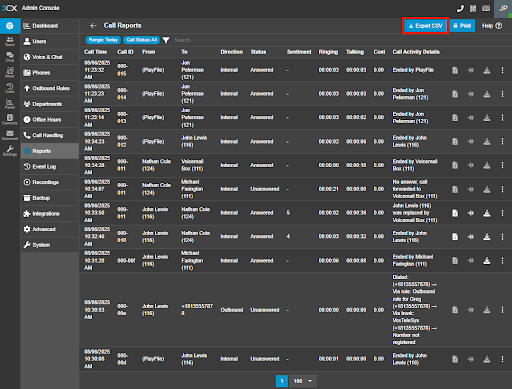Open the Settings wrench icon in the narrow sidebar
Image resolution: width=512 pixels, height=389 pixels.
[x=10, y=151]
